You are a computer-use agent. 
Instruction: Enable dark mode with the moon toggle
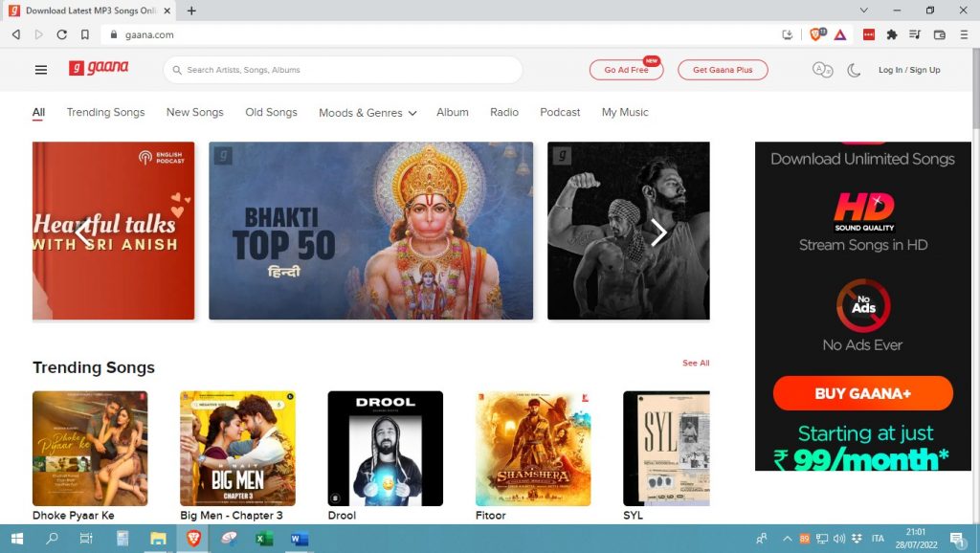coord(853,70)
